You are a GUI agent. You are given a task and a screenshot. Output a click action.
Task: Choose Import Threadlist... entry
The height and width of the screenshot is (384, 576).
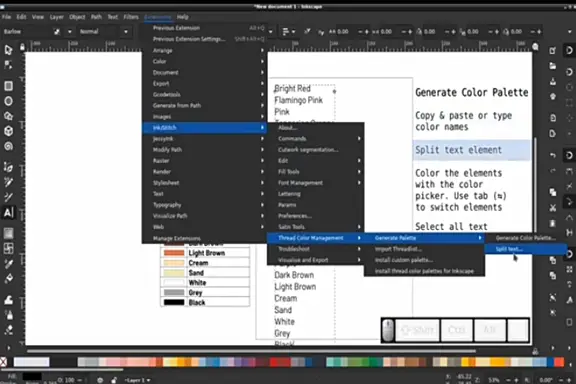424,249
